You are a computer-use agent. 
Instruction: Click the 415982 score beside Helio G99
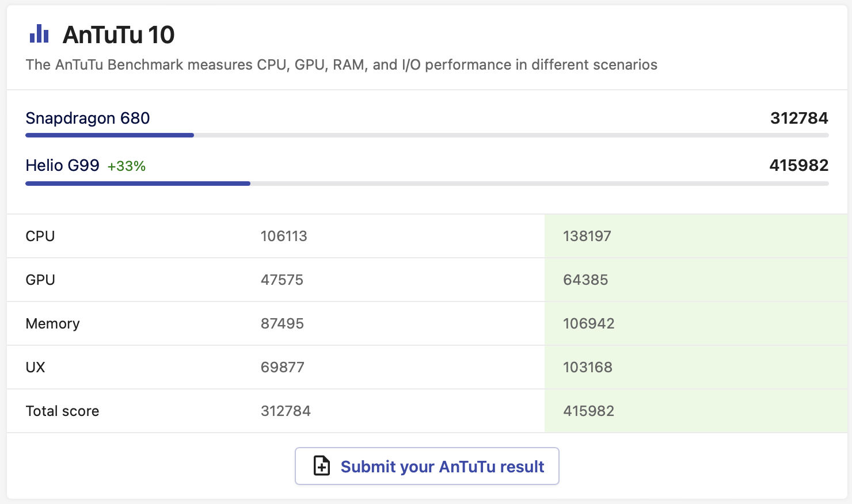click(799, 165)
